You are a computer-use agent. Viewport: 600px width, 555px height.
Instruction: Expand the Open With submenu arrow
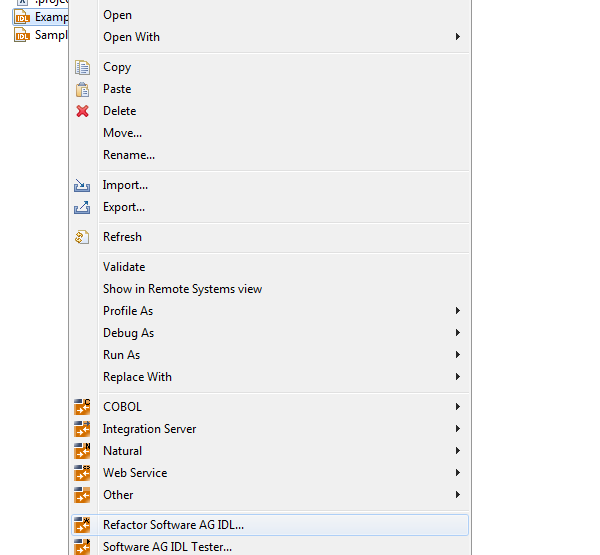tap(458, 37)
